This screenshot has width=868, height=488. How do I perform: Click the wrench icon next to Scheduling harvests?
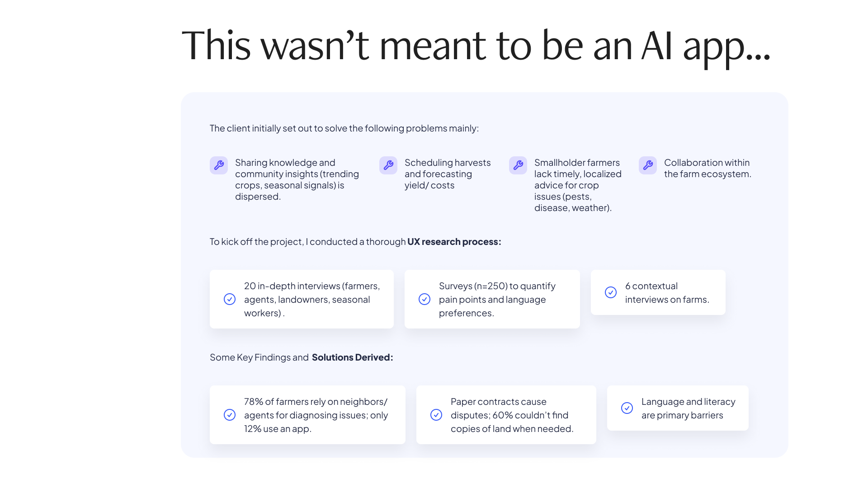click(x=388, y=165)
